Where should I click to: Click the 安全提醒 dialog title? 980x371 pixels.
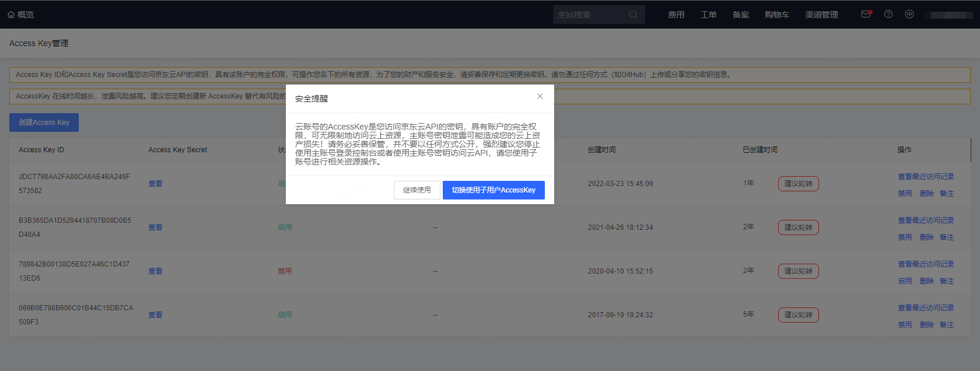click(311, 99)
